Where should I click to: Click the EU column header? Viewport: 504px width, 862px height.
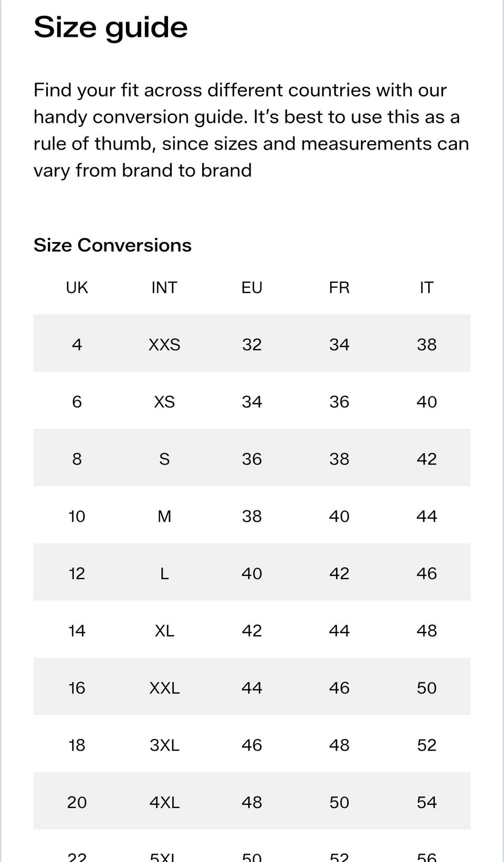click(251, 288)
